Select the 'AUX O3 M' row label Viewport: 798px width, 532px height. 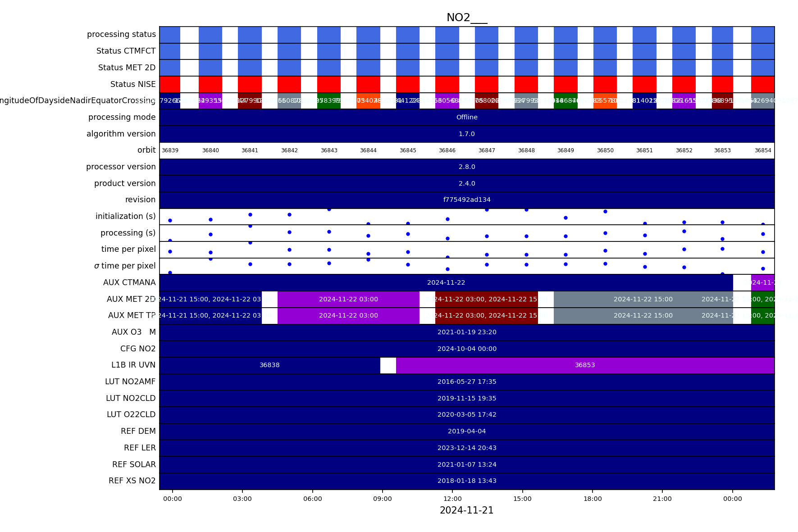pyautogui.click(x=133, y=332)
